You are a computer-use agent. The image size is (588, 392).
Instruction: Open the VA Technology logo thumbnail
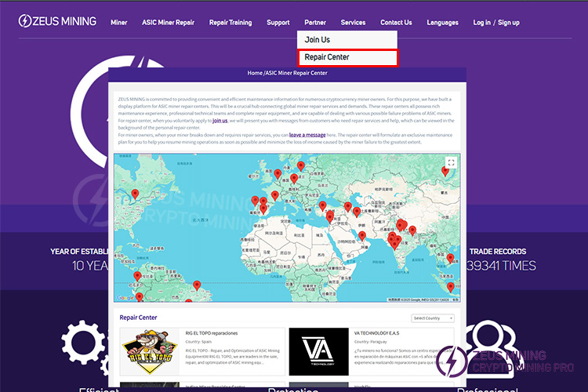pos(318,352)
